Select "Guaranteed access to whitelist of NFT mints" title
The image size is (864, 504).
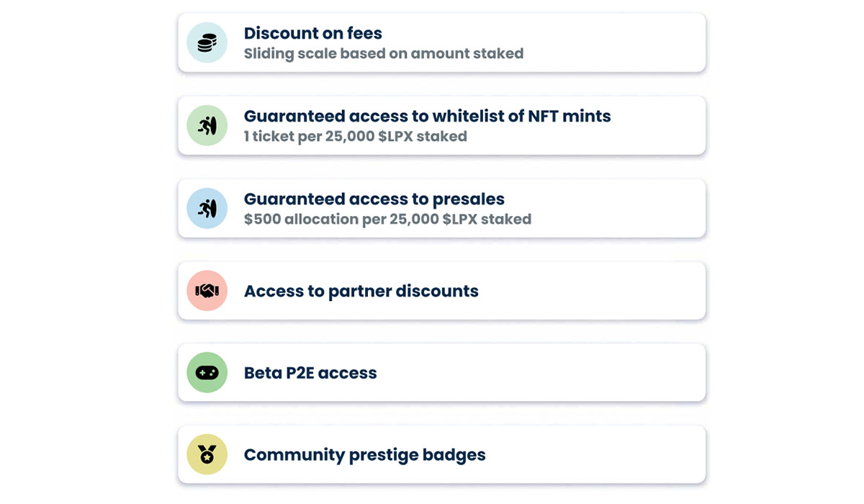(427, 116)
